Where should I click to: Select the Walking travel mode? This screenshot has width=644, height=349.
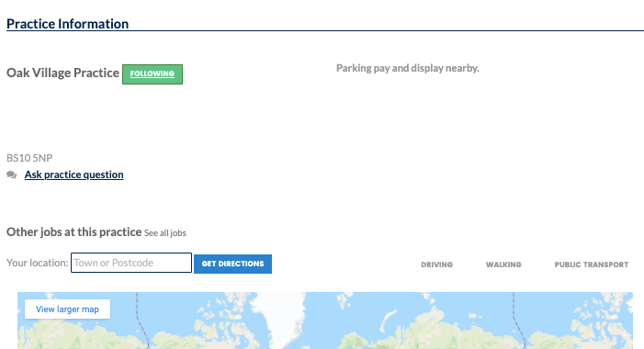point(503,265)
